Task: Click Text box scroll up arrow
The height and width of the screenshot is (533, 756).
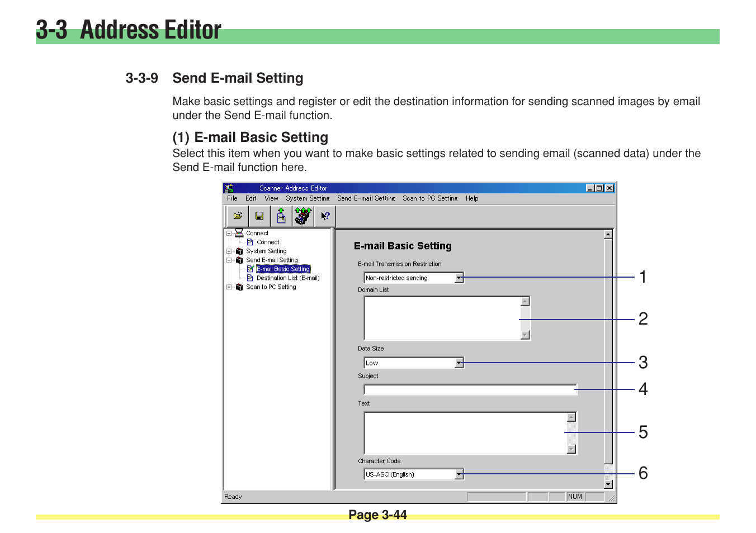Action: click(x=571, y=417)
